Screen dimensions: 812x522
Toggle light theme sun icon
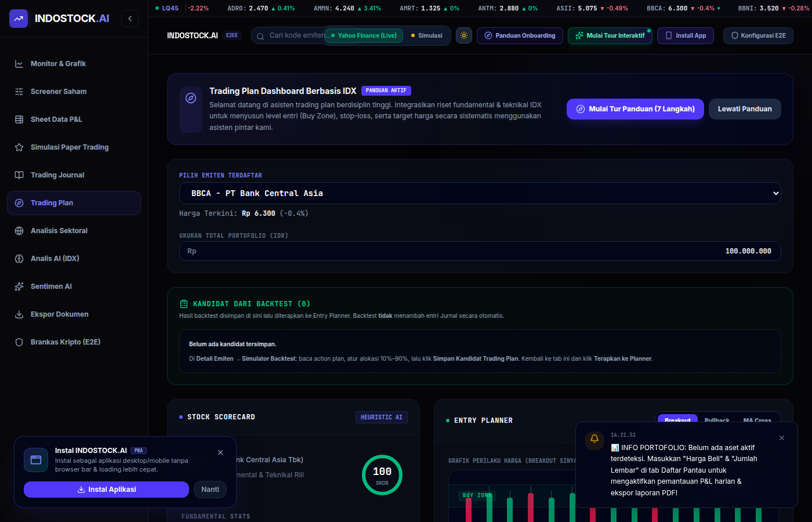point(464,35)
